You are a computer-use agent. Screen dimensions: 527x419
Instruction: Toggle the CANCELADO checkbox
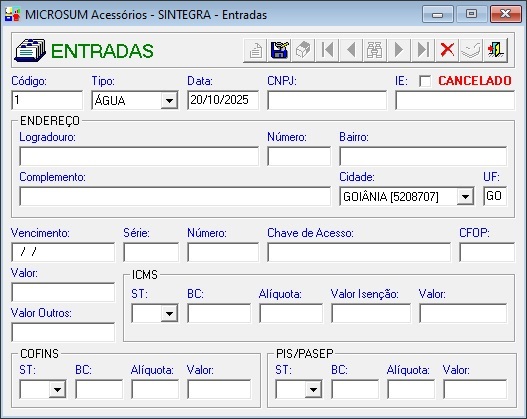point(425,81)
